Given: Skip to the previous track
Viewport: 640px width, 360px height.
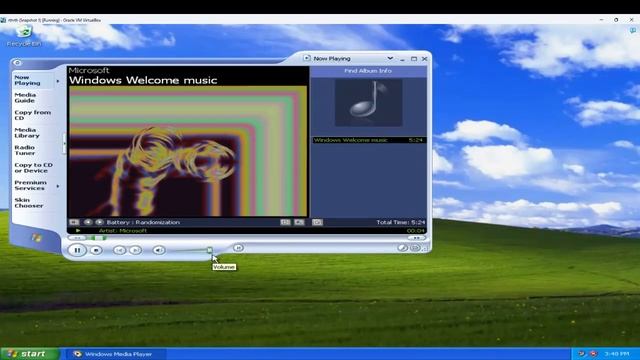Looking at the screenshot, I should click(119, 250).
